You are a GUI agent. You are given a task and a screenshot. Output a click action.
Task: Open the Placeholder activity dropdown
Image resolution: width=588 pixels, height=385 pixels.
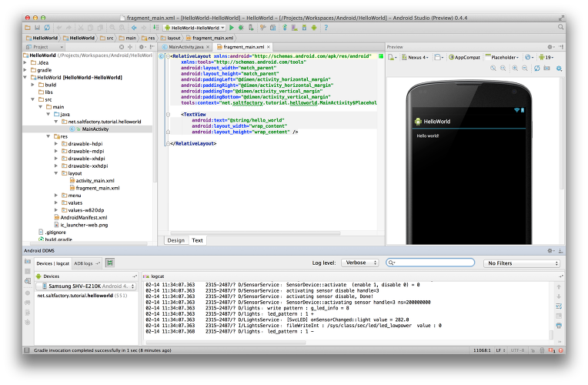[x=502, y=58]
